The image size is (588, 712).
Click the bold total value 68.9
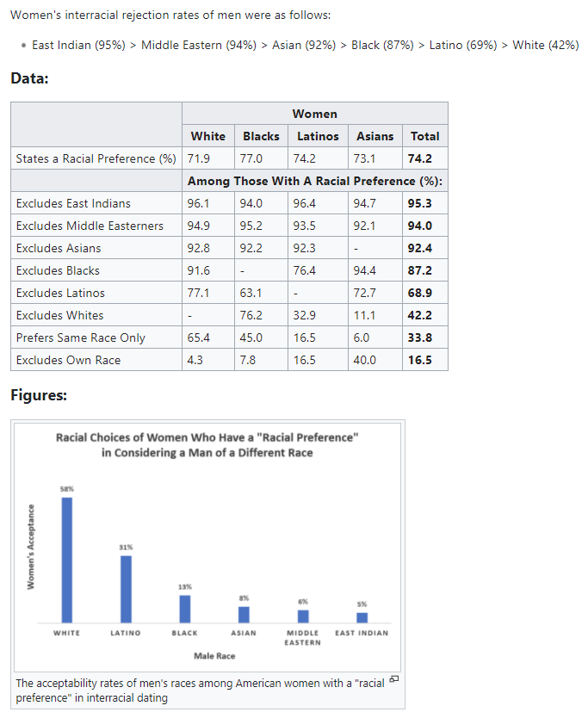coord(425,293)
